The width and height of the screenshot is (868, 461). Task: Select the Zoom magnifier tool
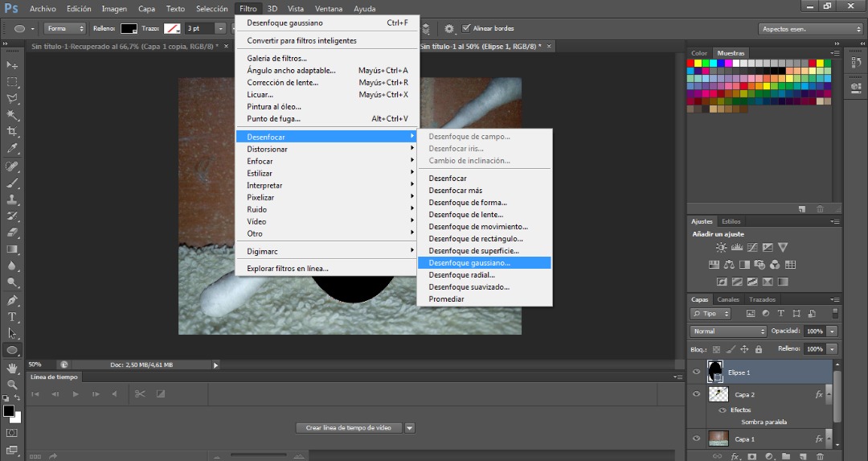[x=12, y=385]
